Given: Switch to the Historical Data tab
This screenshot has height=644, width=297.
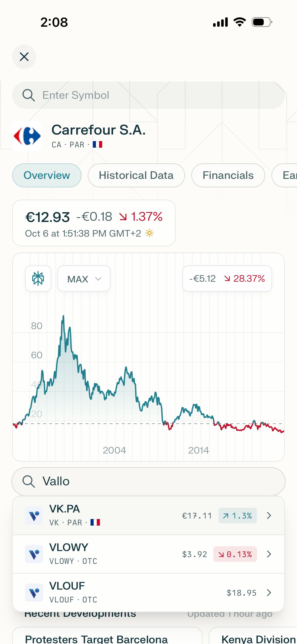Looking at the screenshot, I should [136, 175].
